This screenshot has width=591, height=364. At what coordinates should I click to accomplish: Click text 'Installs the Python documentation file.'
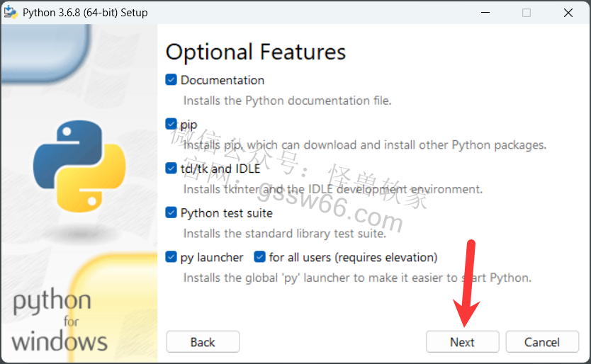click(x=287, y=101)
